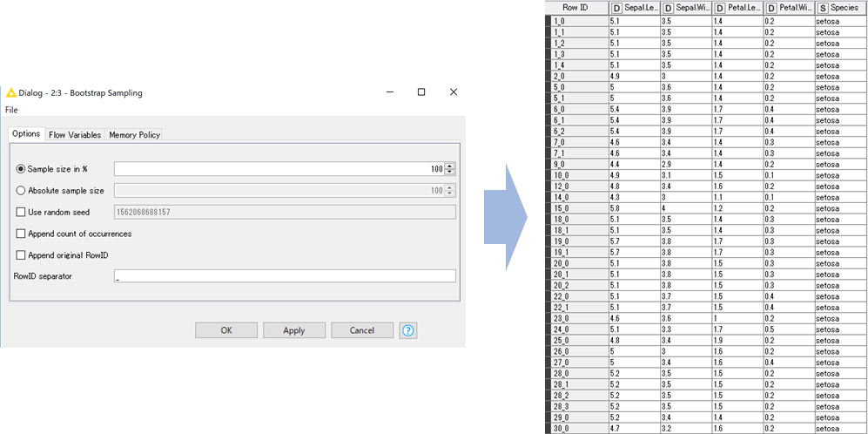Open the File menu
The height and width of the screenshot is (434, 868).
11,110
